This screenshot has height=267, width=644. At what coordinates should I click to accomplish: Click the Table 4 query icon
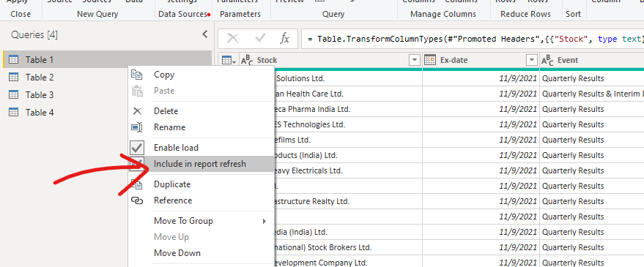[x=13, y=113]
